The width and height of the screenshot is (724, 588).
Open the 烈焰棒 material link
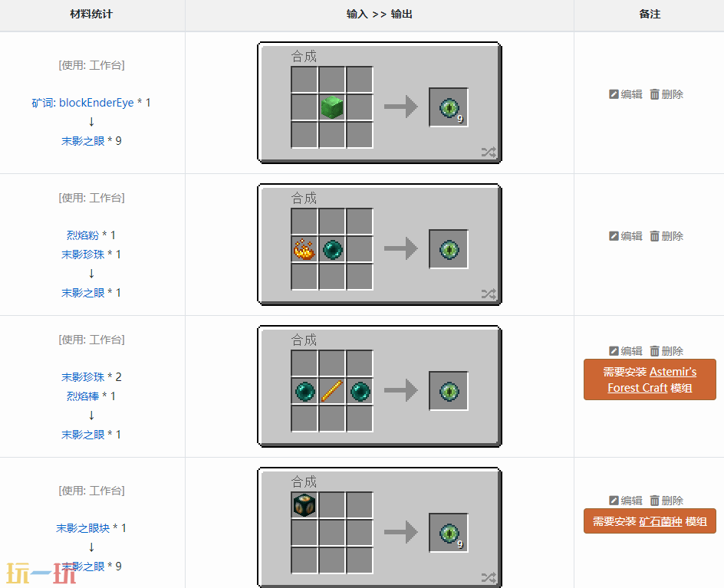(x=83, y=396)
